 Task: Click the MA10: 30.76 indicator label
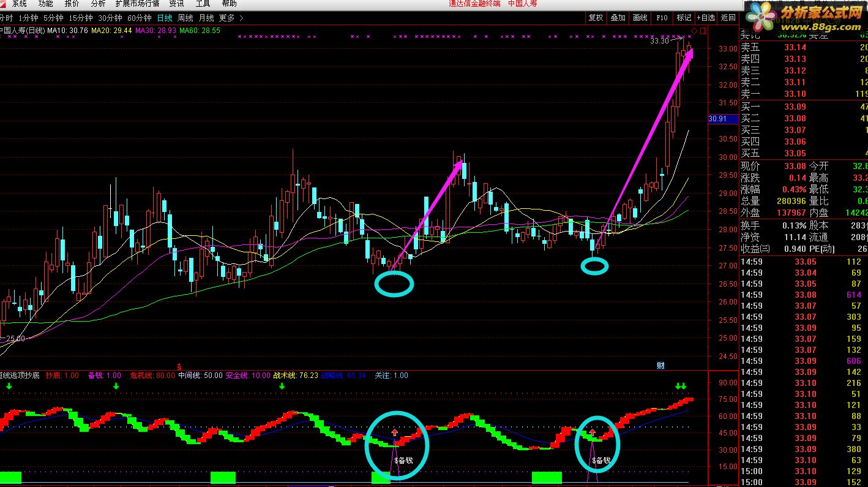(68, 30)
